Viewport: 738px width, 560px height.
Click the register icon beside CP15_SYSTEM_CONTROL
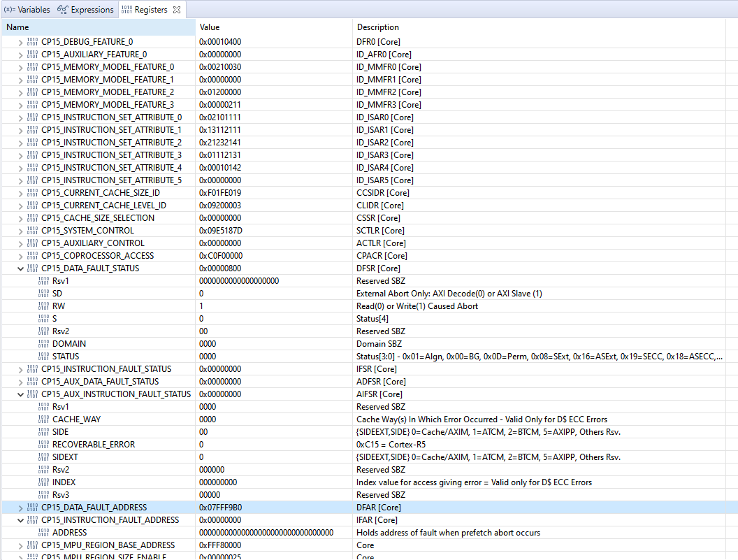tap(32, 230)
